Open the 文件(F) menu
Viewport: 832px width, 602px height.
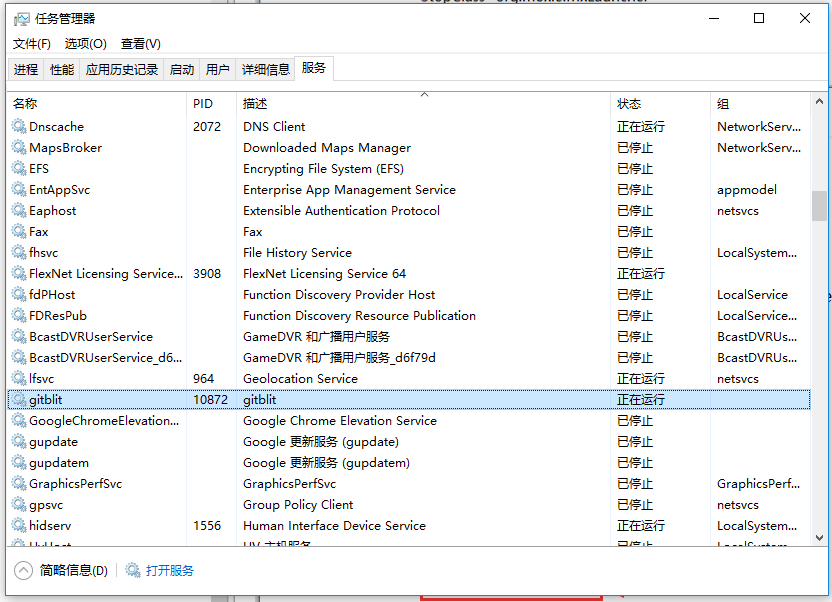(32, 43)
